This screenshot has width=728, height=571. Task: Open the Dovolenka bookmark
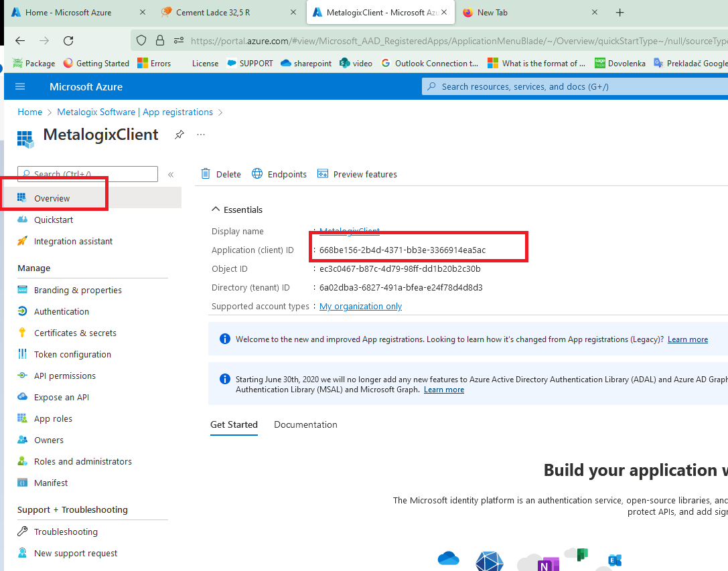tap(620, 63)
